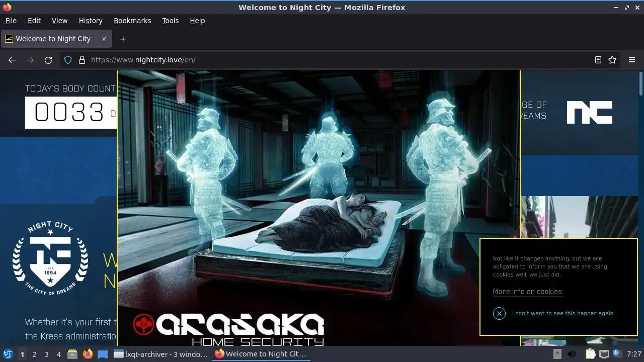Toggle reader view icon
This screenshot has width=644, height=362.
coord(598,60)
